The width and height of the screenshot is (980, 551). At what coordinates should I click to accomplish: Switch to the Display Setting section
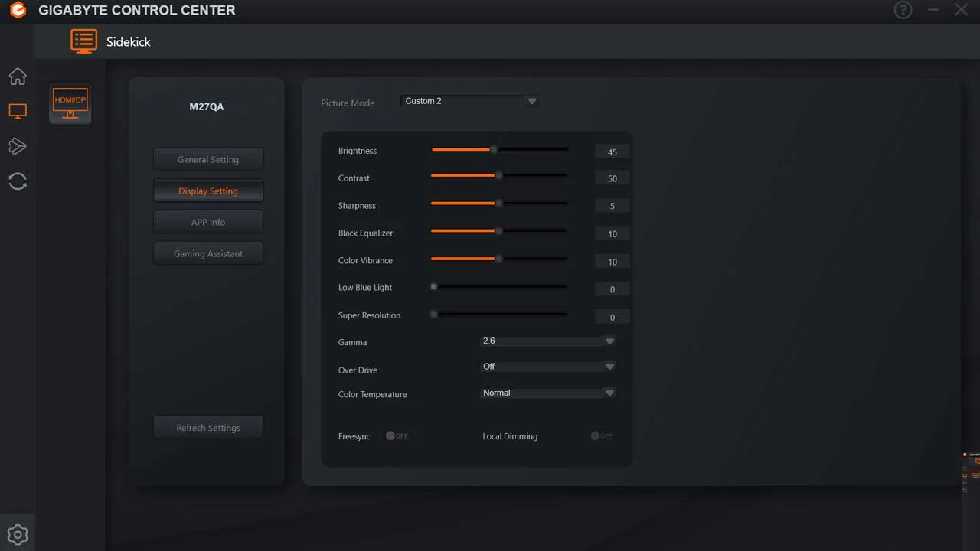(208, 191)
